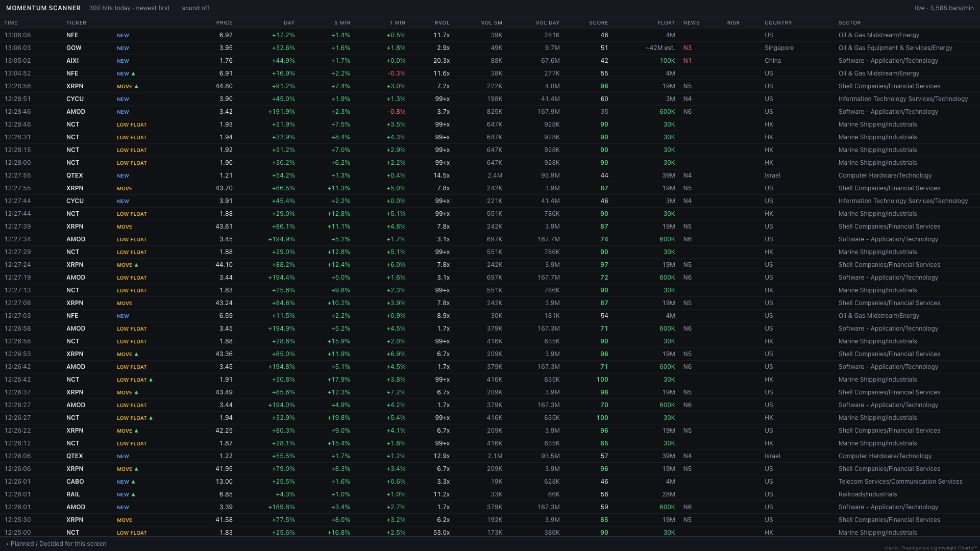Click the green triangle in 12:26:06 XRPN row
The width and height of the screenshot is (980, 551).
coord(136,469)
